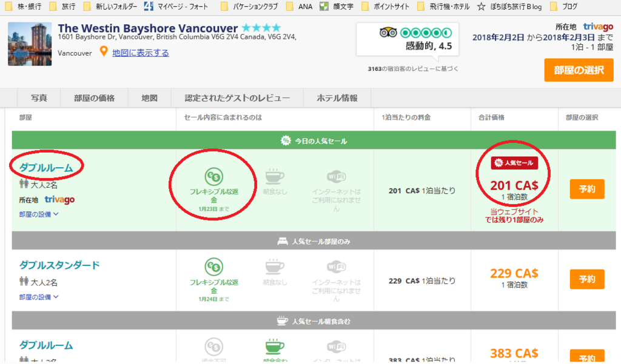
Task: Click the ダブルルーム link in breakfast-included section
Action: point(46,345)
